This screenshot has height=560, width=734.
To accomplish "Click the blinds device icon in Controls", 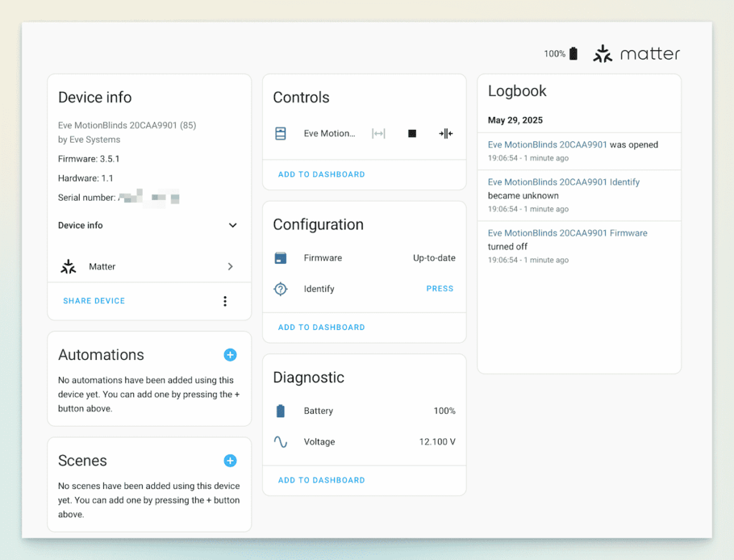I will coord(280,133).
